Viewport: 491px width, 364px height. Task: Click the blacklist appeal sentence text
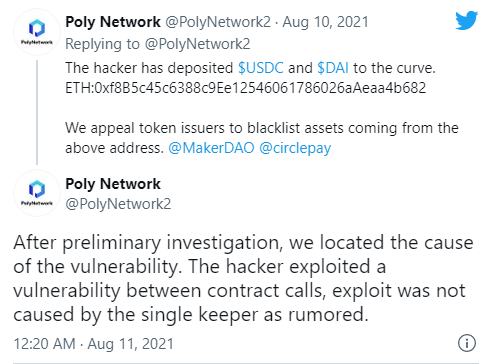point(262,138)
